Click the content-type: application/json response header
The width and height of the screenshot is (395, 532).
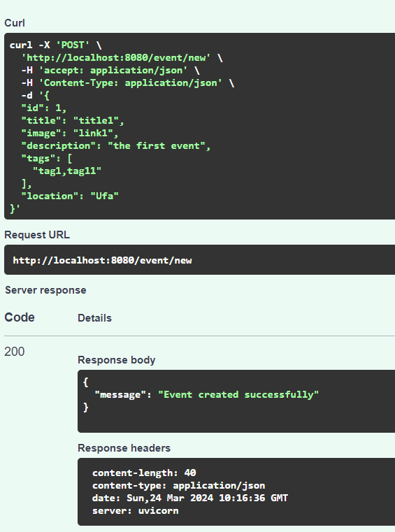178,486
